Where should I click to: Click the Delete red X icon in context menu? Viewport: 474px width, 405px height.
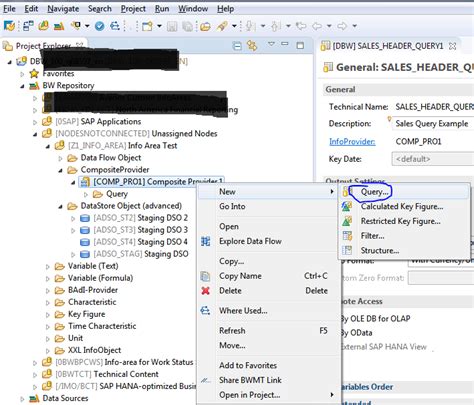[x=206, y=291]
